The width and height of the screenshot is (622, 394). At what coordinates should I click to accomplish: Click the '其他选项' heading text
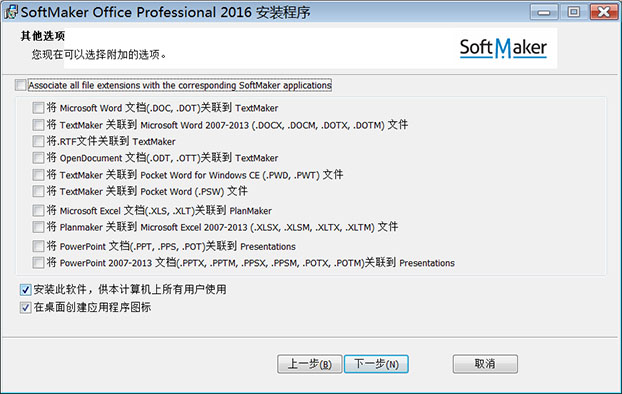pyautogui.click(x=42, y=36)
